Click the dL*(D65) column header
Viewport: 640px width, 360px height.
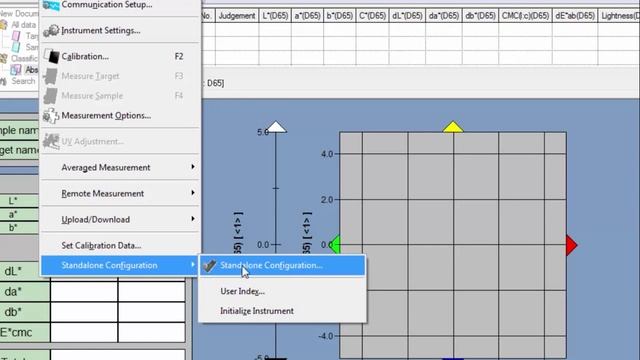(407, 16)
